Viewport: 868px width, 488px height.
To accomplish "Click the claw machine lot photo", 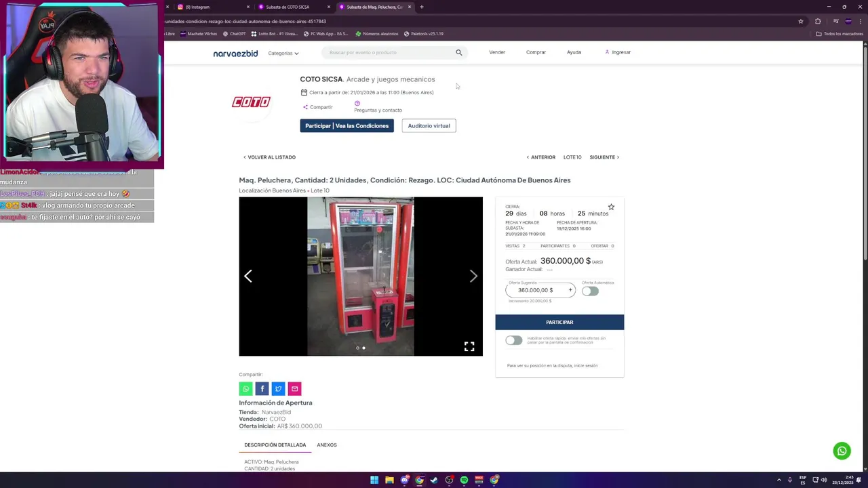I will point(361,276).
